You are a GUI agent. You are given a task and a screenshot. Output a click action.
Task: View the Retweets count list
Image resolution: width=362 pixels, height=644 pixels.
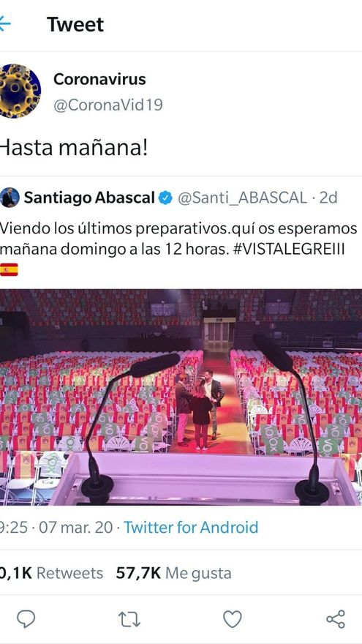(51, 573)
